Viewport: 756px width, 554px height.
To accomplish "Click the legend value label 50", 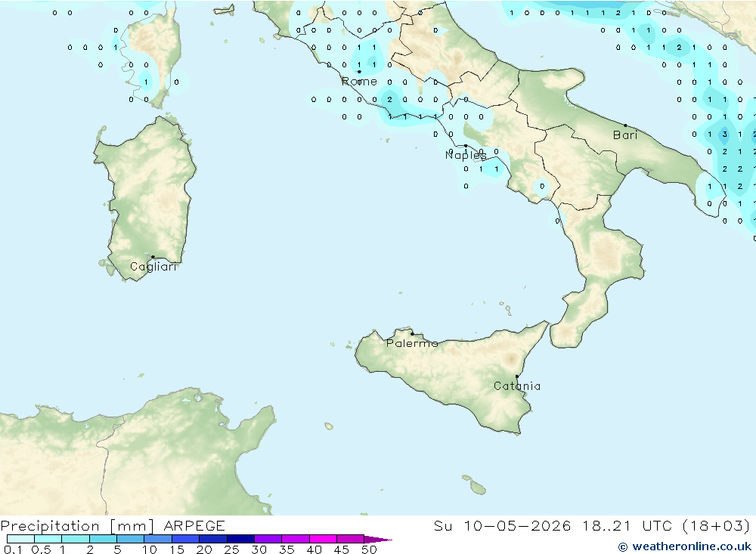I will (x=370, y=549).
